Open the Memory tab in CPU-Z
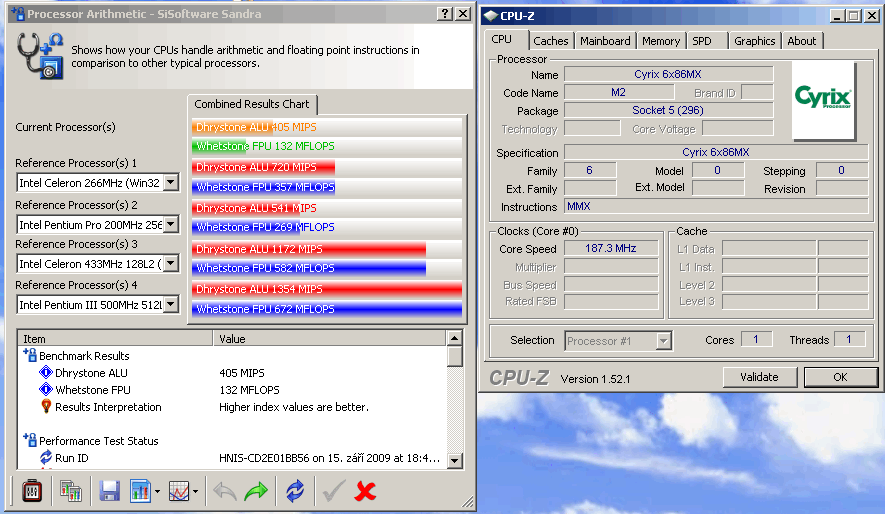Viewport: 885px width, 514px height. click(x=661, y=41)
